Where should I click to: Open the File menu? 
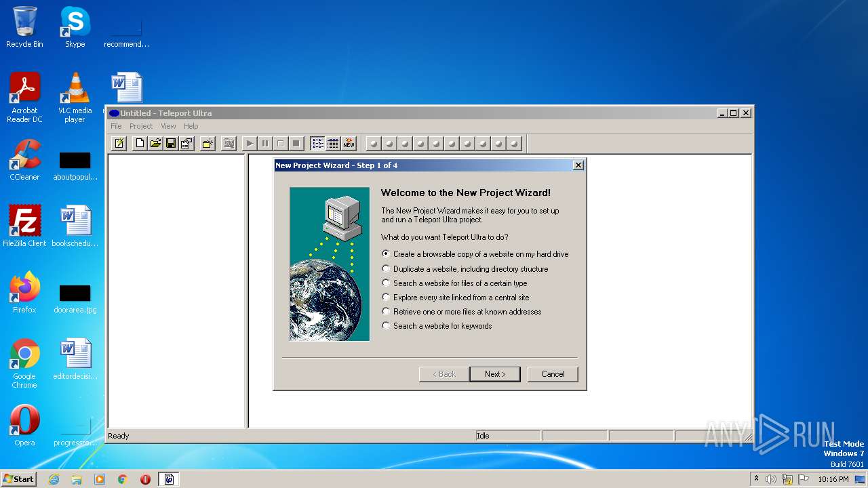pos(116,126)
